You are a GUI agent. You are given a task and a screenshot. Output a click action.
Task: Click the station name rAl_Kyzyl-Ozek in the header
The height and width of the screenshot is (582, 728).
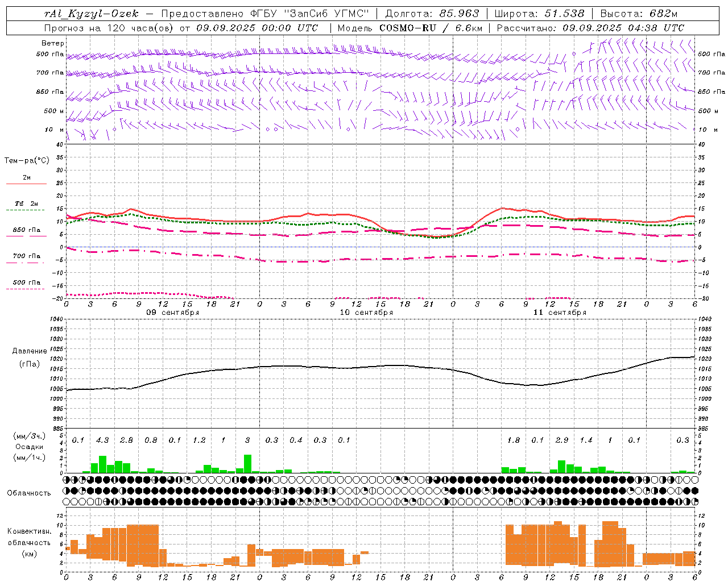pyautogui.click(x=91, y=14)
